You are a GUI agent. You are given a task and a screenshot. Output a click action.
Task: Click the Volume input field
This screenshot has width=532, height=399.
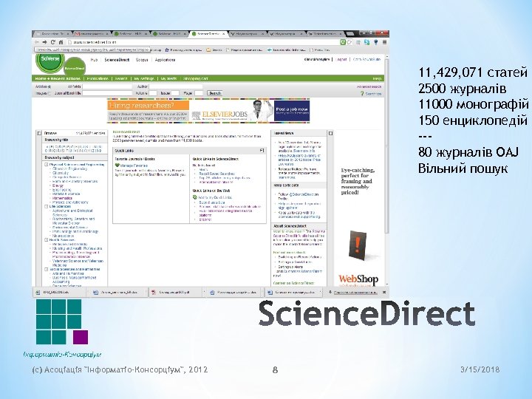pos(153,93)
